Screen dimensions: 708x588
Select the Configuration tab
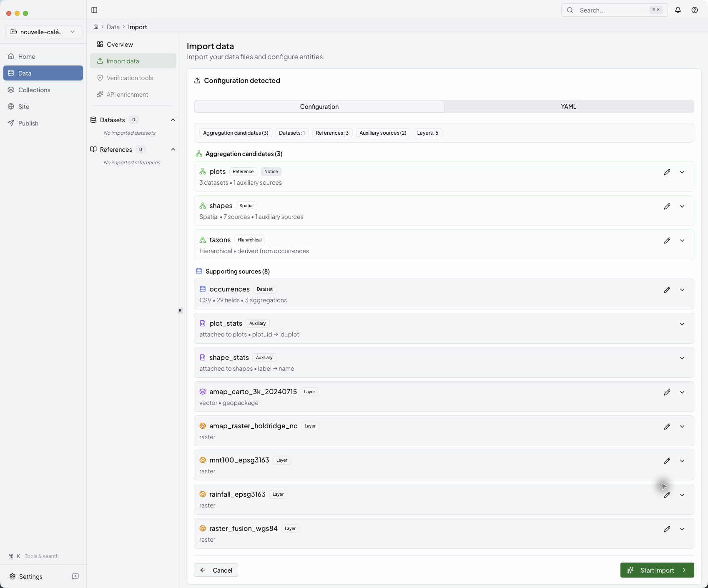pyautogui.click(x=319, y=107)
